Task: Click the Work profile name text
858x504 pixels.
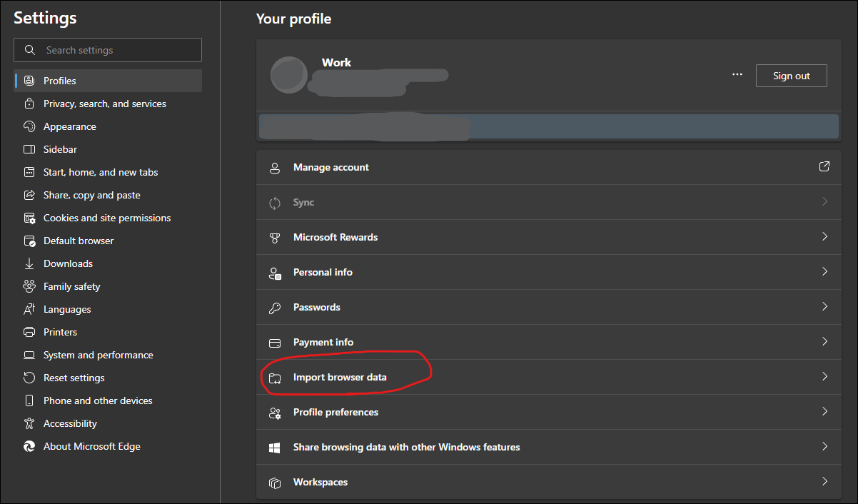Action: click(x=336, y=62)
